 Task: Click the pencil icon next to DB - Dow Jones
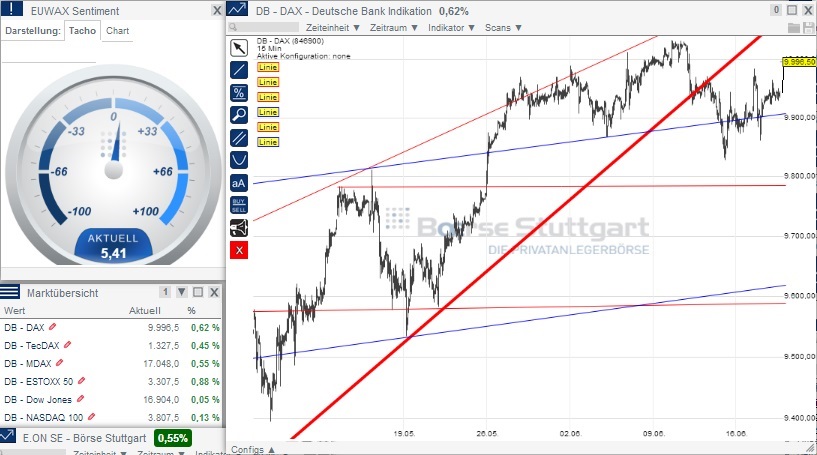80,399
